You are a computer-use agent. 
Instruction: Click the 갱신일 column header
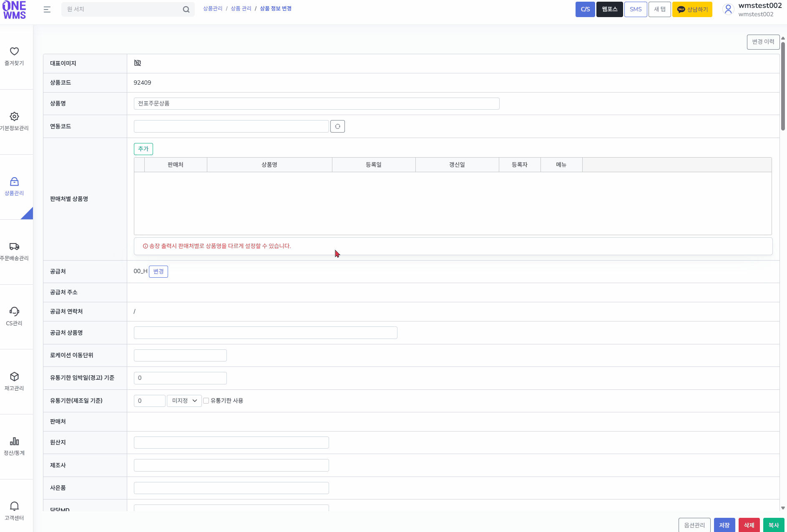point(457,165)
